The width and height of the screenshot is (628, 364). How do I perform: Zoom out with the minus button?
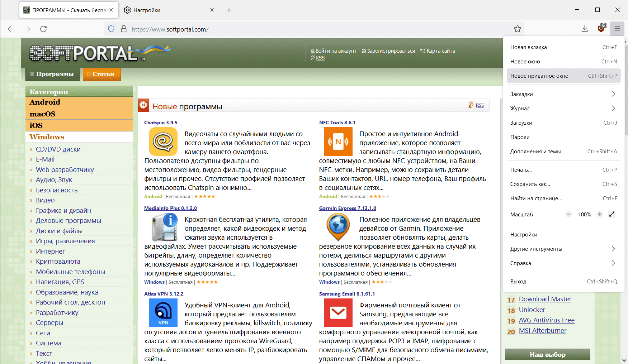coord(568,214)
